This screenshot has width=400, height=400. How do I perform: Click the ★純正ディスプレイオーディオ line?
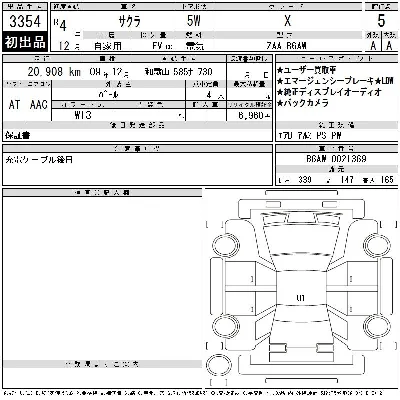pyautogui.click(x=329, y=92)
